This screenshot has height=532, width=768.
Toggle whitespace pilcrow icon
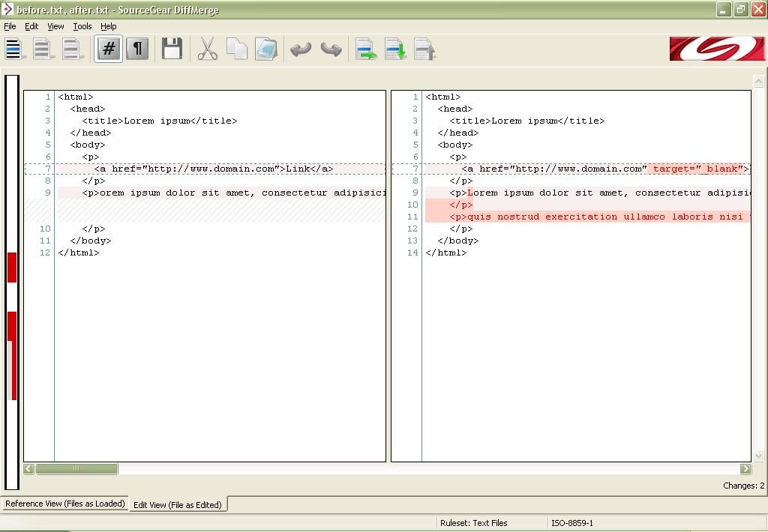point(138,49)
